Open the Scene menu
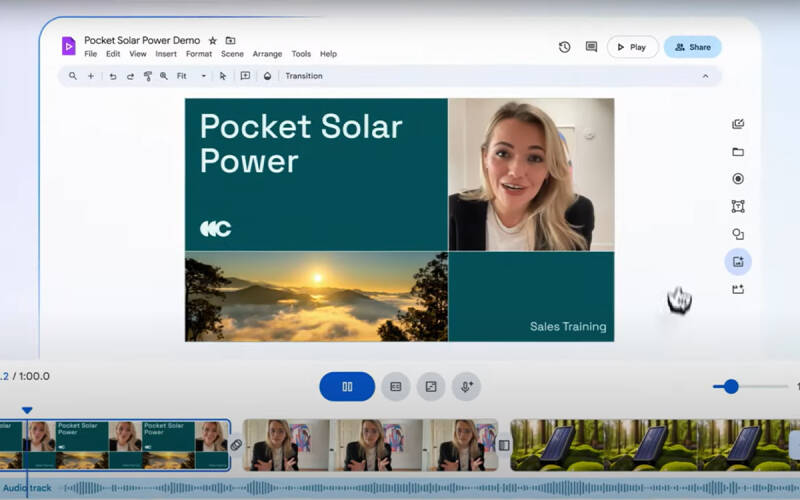 click(x=232, y=54)
